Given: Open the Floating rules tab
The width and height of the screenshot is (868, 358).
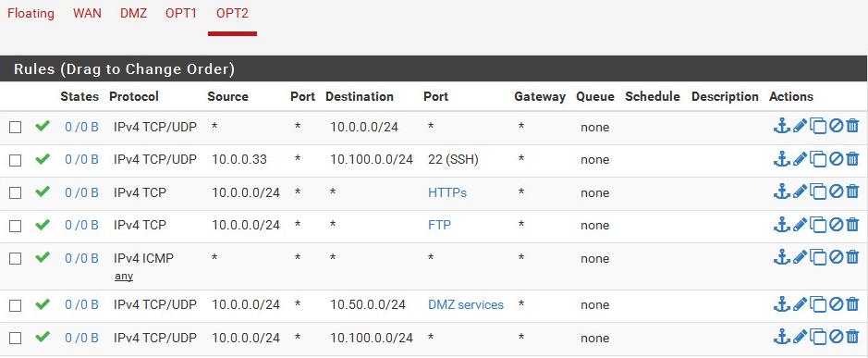Looking at the screenshot, I should tap(31, 13).
